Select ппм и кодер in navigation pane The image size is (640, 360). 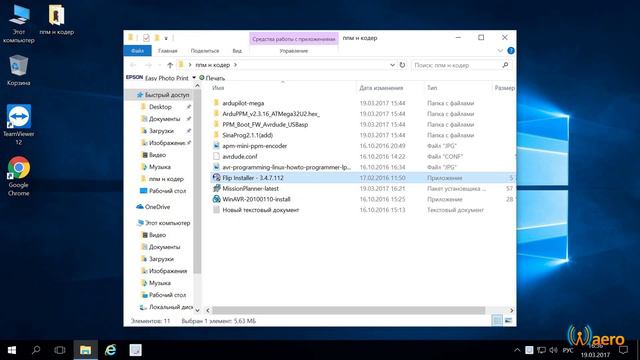click(x=162, y=179)
